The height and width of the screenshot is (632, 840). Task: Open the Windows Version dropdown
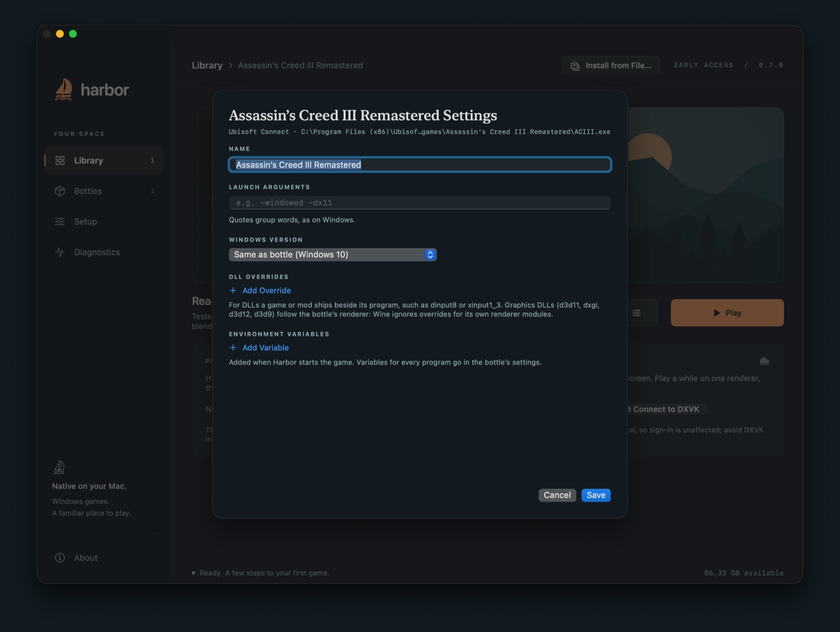point(333,255)
